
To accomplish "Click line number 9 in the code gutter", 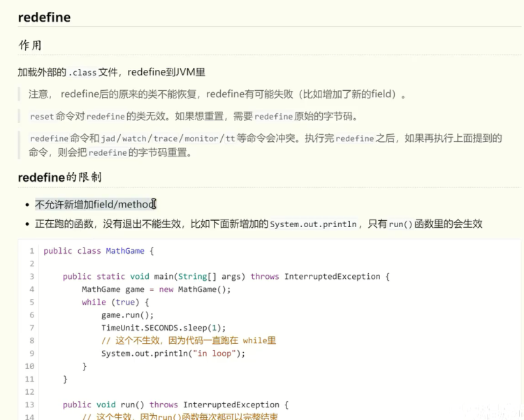I will pos(31,354).
